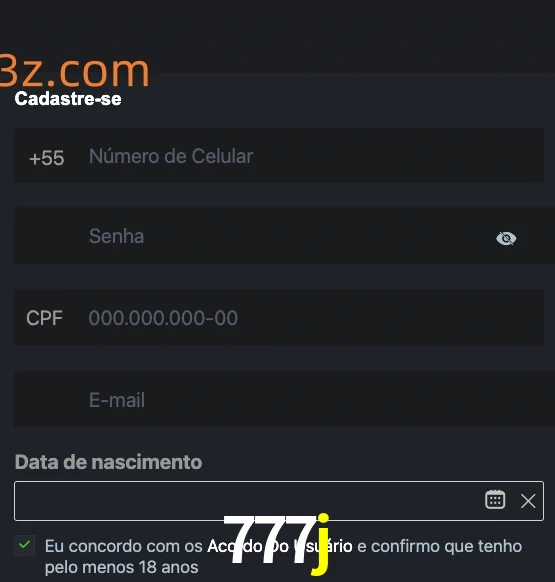
Task: Click the Data de nascimento label
Action: pyautogui.click(x=108, y=462)
